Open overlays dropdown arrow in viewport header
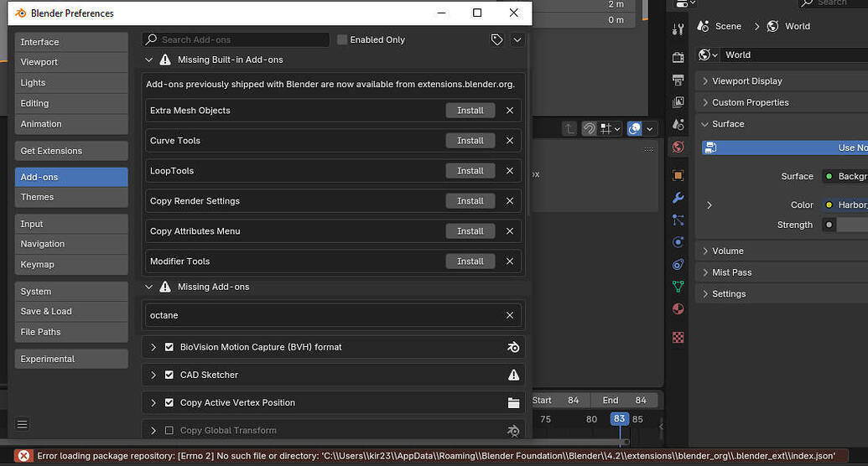 pyautogui.click(x=650, y=129)
